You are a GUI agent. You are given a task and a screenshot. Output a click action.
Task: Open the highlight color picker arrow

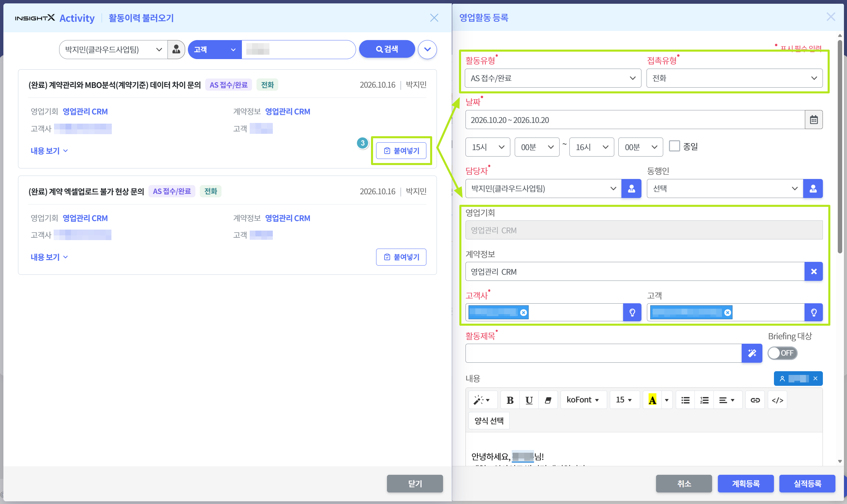click(667, 400)
